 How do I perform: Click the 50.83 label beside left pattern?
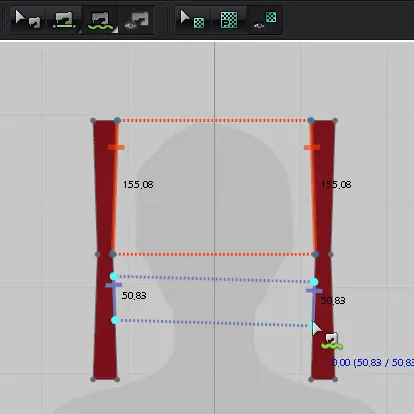click(x=134, y=296)
